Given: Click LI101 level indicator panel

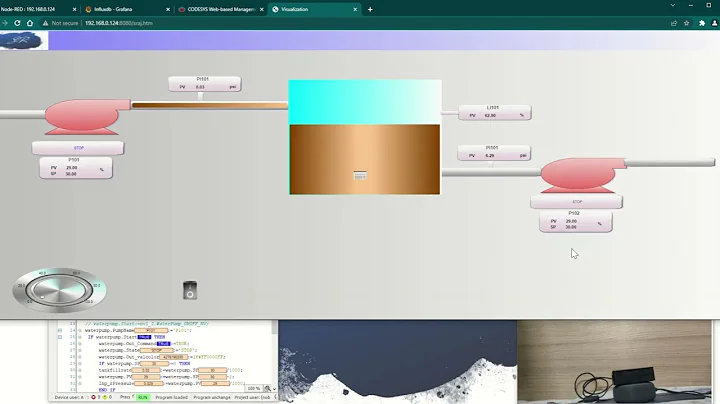Looking at the screenshot, I should tap(495, 112).
